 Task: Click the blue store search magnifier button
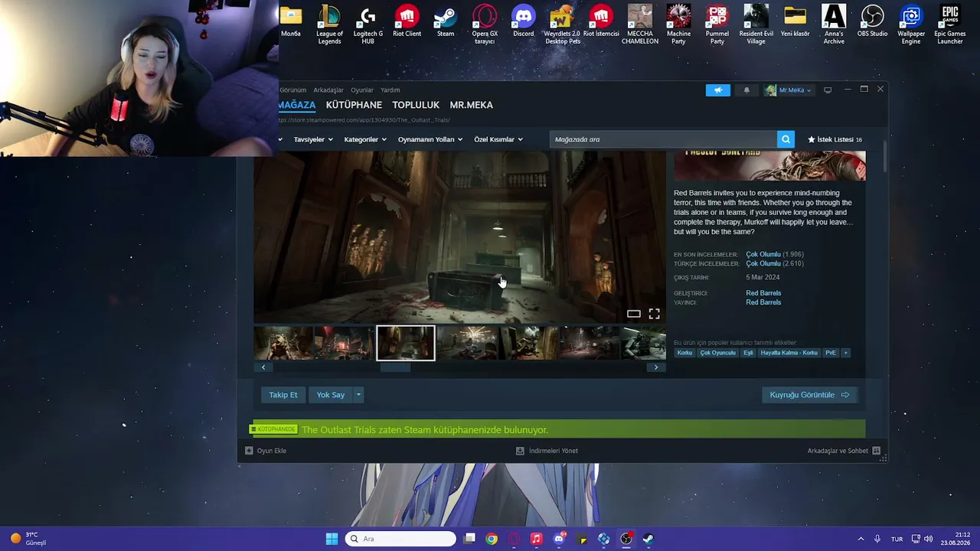(x=786, y=139)
